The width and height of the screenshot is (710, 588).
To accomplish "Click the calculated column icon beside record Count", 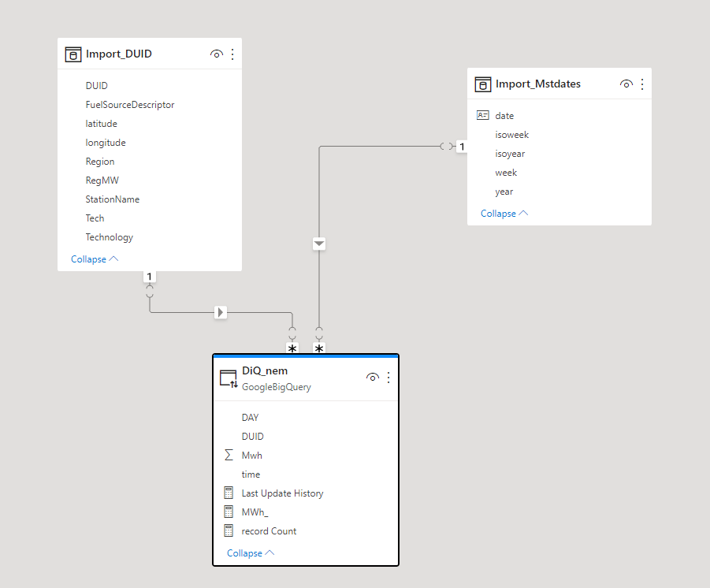I will click(x=229, y=530).
